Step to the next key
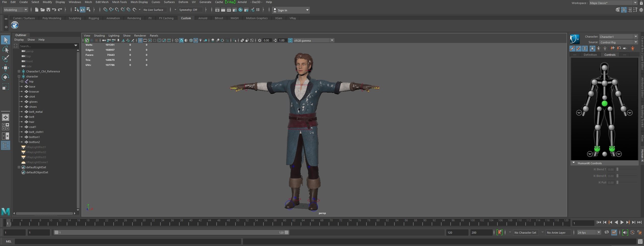 (x=628, y=222)
